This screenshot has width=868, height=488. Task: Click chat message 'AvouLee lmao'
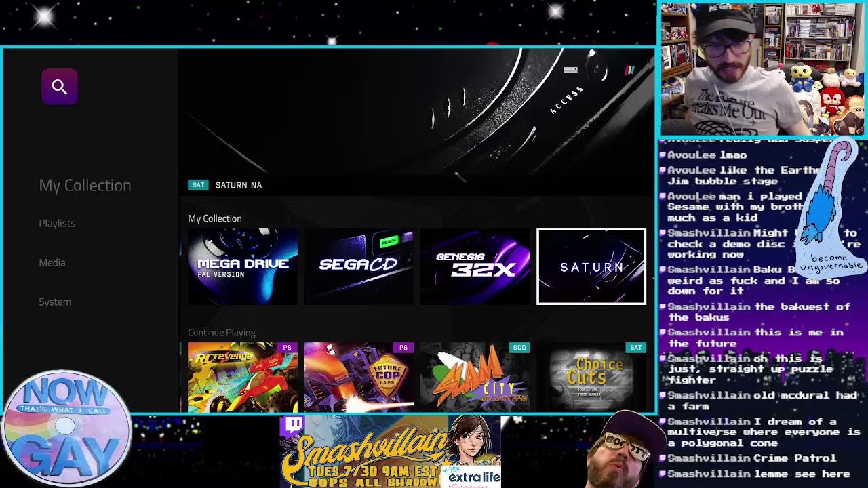[707, 155]
